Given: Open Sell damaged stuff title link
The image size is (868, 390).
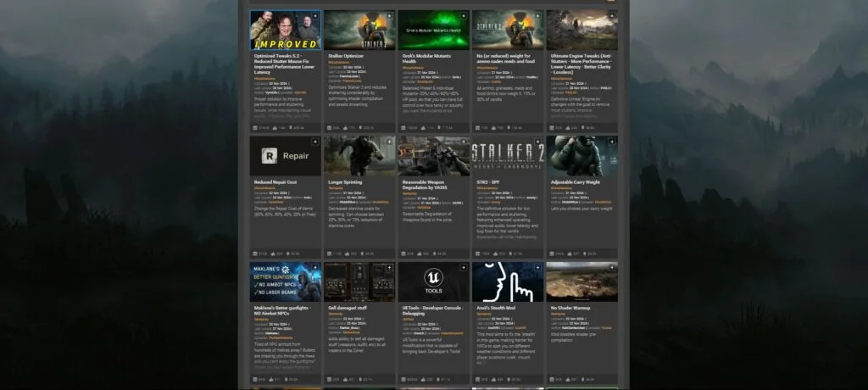Looking at the screenshot, I should coord(347,308).
